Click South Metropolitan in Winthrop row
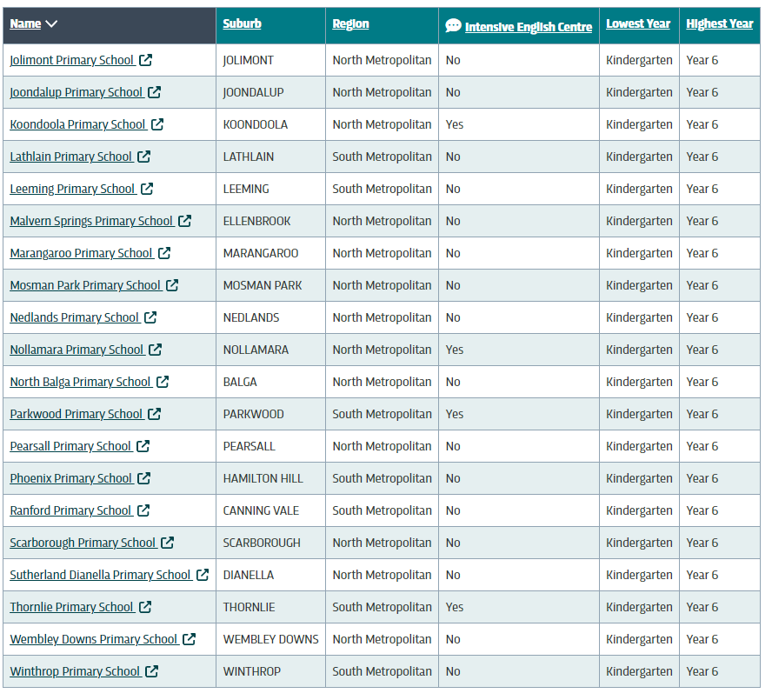This screenshot has height=700, width=772. [x=382, y=671]
